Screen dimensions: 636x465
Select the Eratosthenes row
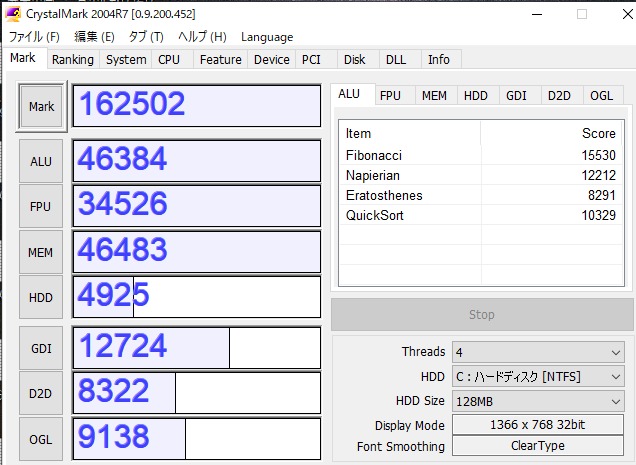[x=481, y=195]
